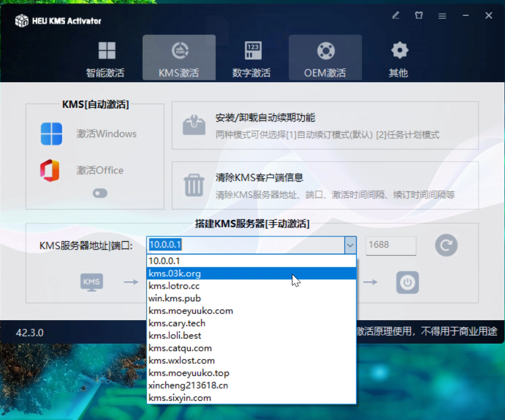The width and height of the screenshot is (505, 420).
Task: Switch to the KMS激活 tab
Action: tap(179, 58)
